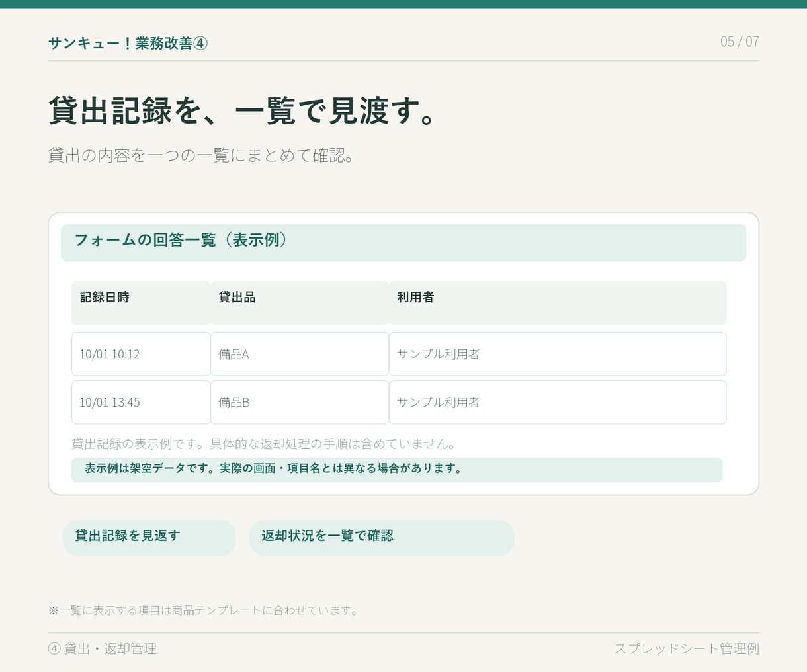Click the 備品B cell
Image resolution: width=807 pixels, height=672 pixels.
pyautogui.click(x=300, y=402)
